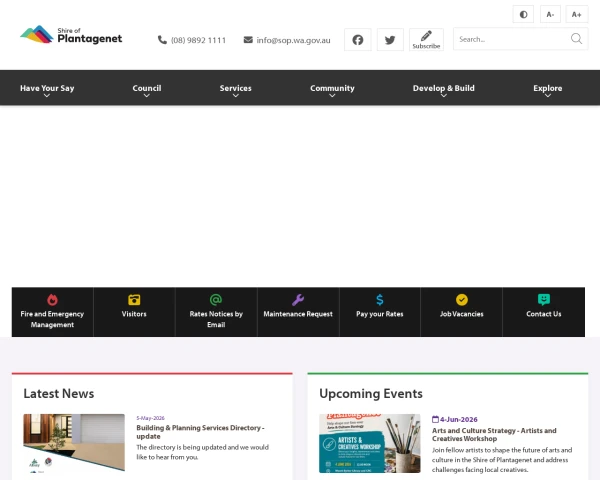Open the Building & Planning Services Directory article
This screenshot has width=600, height=480.
[x=200, y=432]
